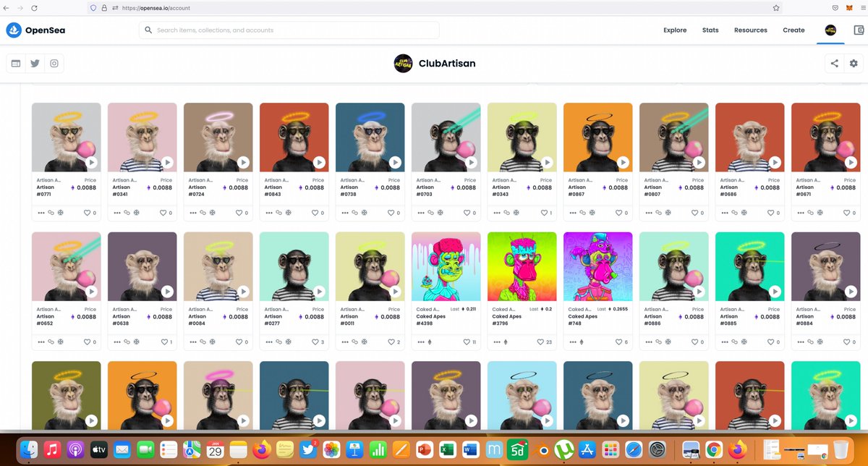
Task: Open the Resources menu
Action: 751,30
